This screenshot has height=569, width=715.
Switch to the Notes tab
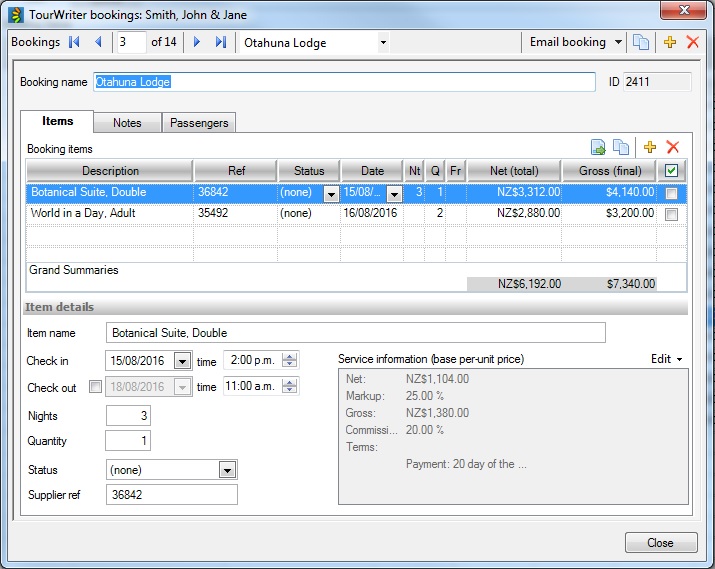[x=127, y=123]
